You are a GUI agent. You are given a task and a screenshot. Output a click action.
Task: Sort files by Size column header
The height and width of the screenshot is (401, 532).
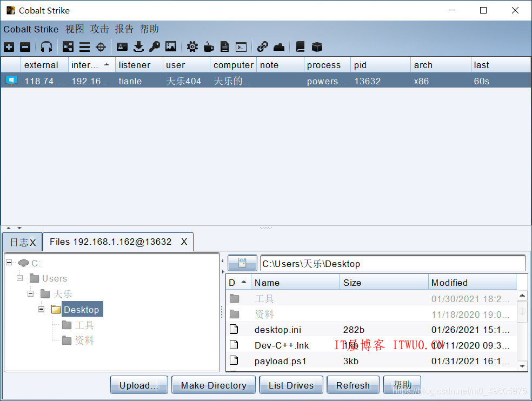click(x=384, y=283)
